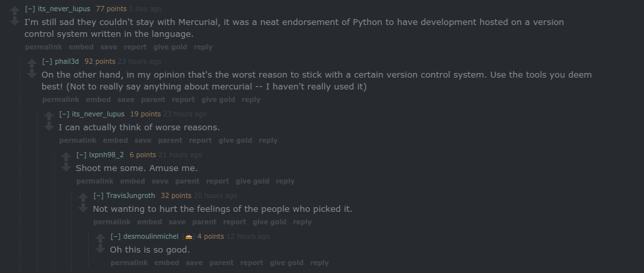Open permalink of lxpnh98_2's comment

94,181
